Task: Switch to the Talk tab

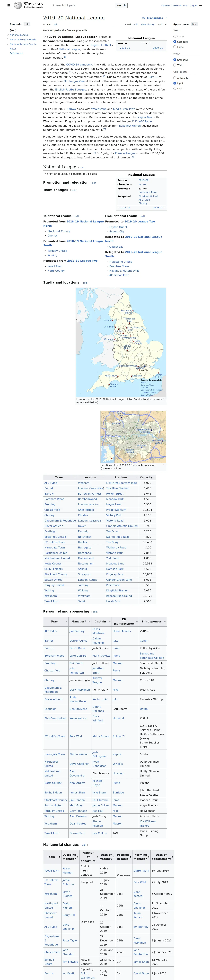Action: (55, 24)
